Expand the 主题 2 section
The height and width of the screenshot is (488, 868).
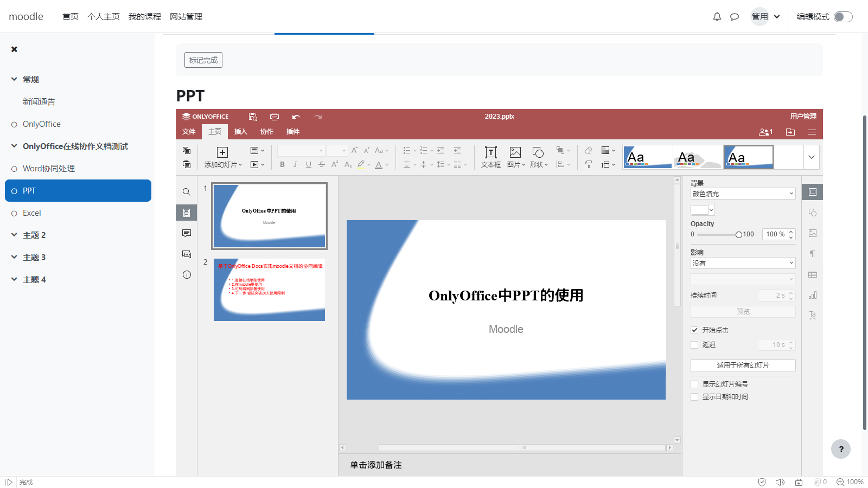[x=14, y=235]
